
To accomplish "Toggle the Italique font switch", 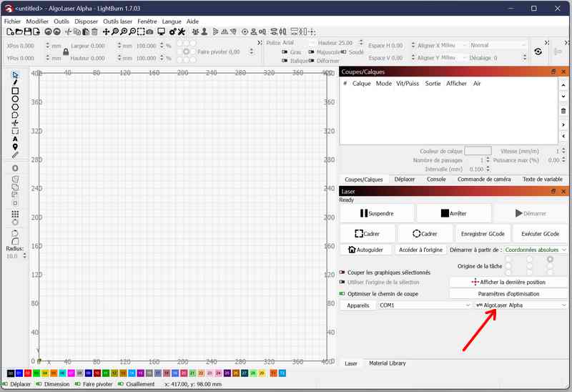I will [285, 61].
